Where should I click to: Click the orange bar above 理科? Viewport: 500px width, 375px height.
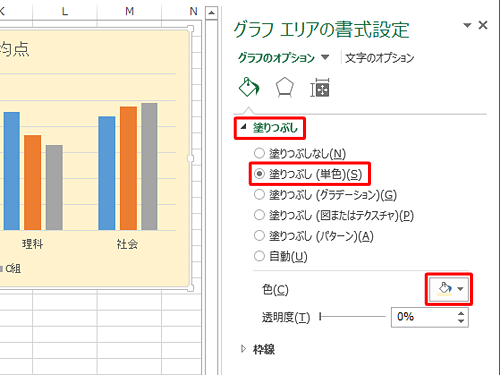pyautogui.click(x=33, y=183)
